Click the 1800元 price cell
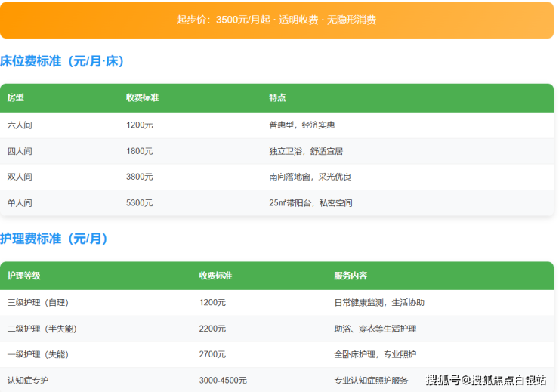The image size is (559, 392). pyautogui.click(x=139, y=151)
